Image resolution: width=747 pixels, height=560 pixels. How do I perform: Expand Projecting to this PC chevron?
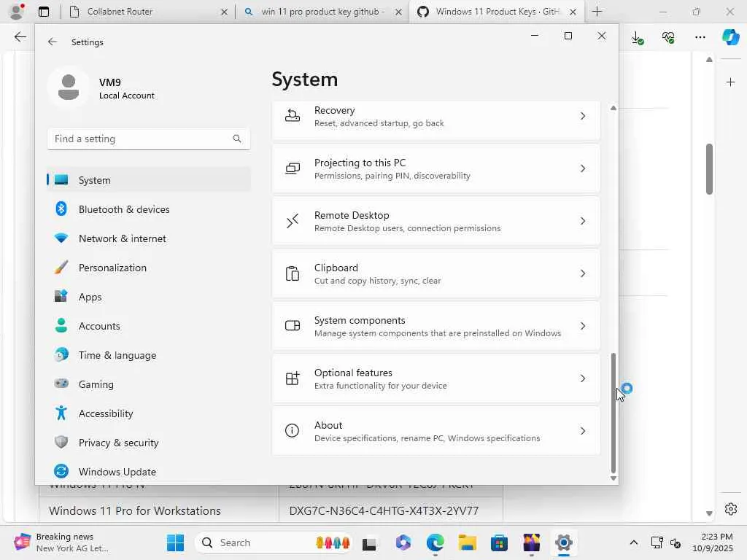tap(583, 168)
